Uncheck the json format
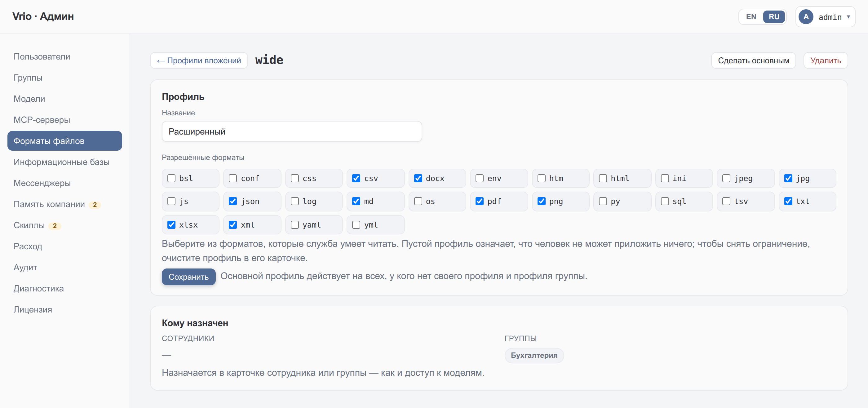The width and height of the screenshot is (868, 408). tap(233, 201)
